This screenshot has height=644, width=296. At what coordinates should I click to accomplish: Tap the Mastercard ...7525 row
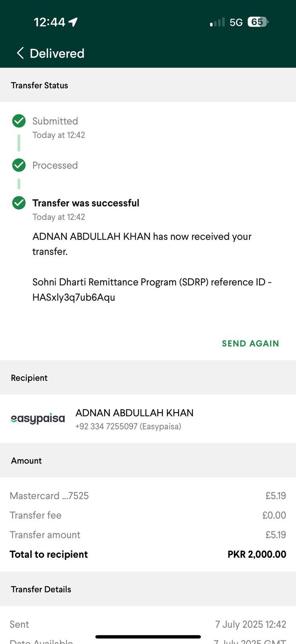[49, 495]
